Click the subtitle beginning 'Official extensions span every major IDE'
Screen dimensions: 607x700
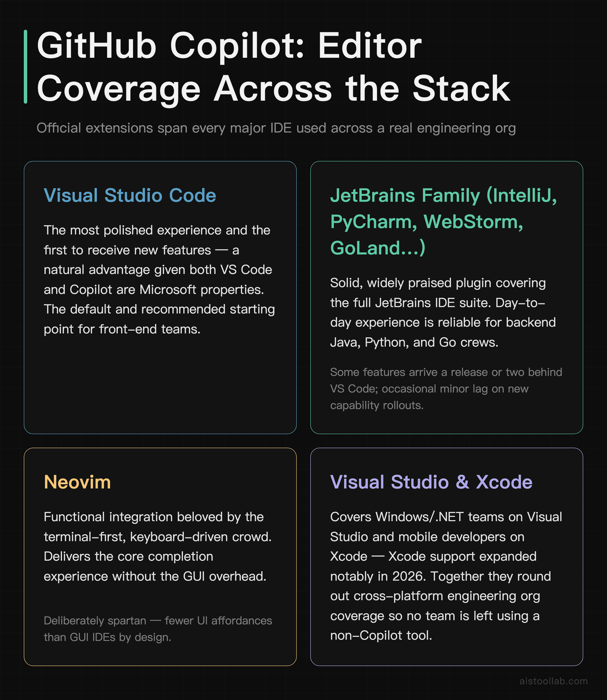click(x=276, y=128)
